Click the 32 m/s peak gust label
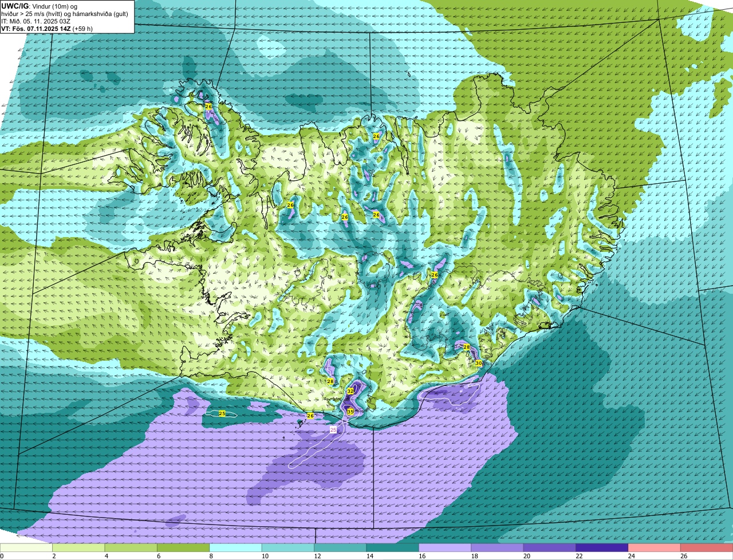Image resolution: width=733 pixels, height=560 pixels. (x=350, y=391)
